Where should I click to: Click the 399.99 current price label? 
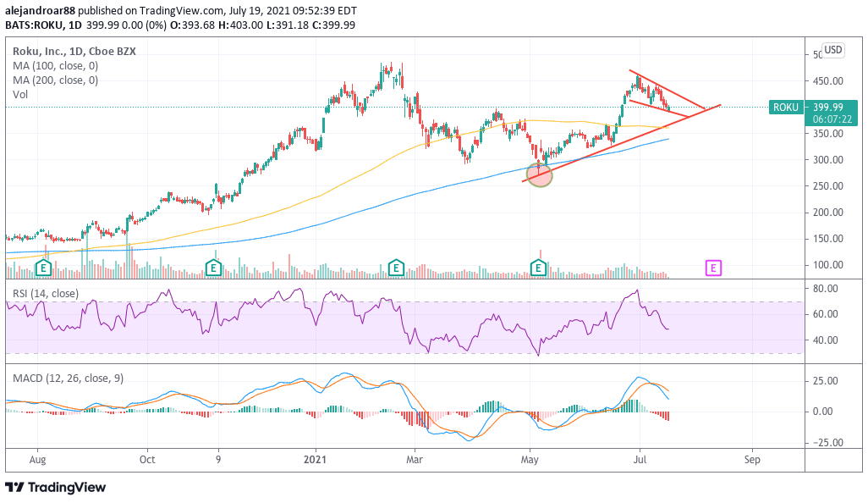pos(828,108)
